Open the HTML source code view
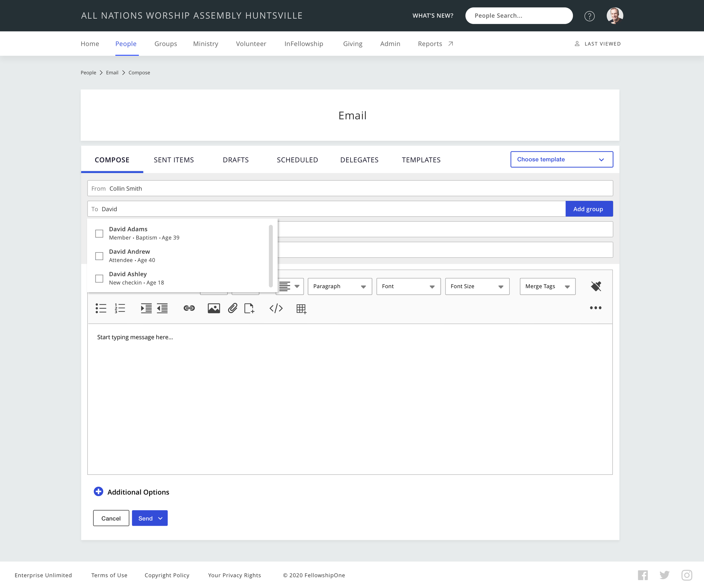 coord(276,308)
